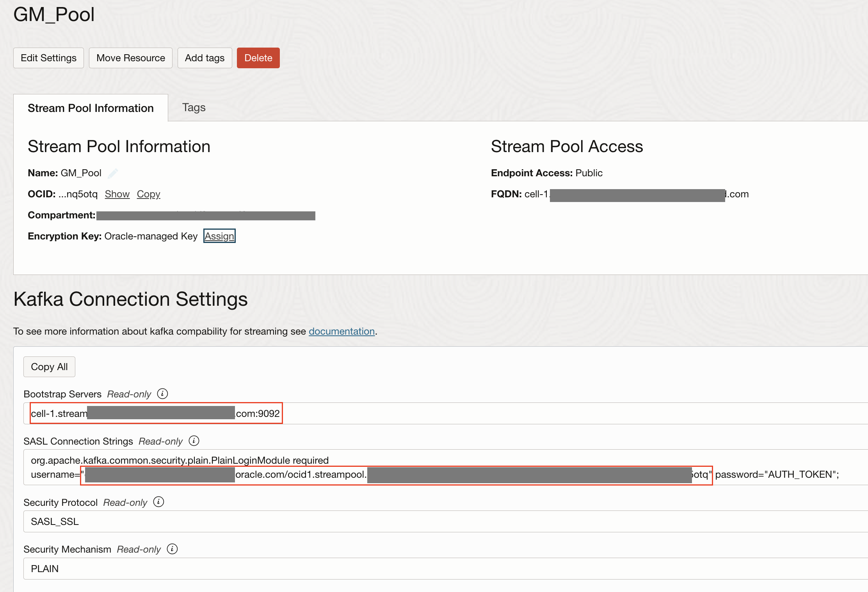868x592 pixels.
Task: Open the Bootstrap Servers info tooltip icon
Action: click(162, 394)
